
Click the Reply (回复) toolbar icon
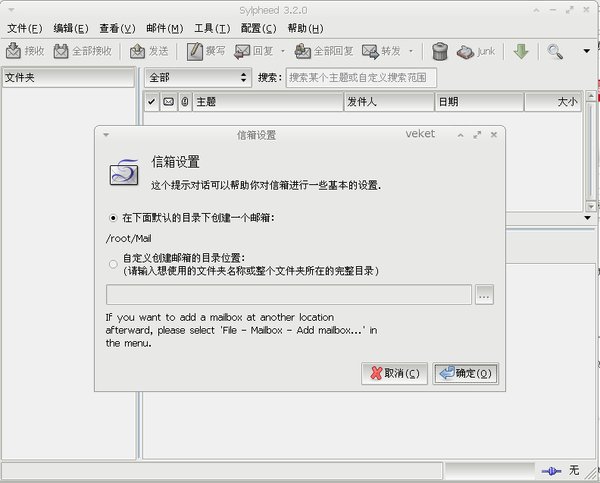[x=242, y=51]
